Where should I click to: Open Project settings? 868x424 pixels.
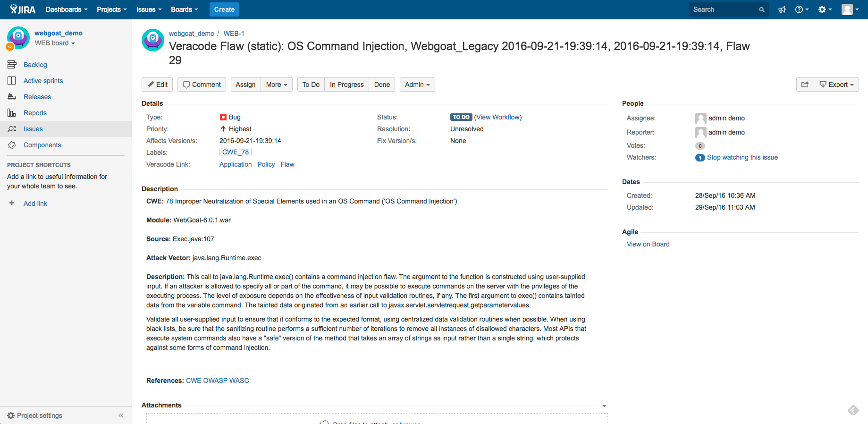click(40, 416)
